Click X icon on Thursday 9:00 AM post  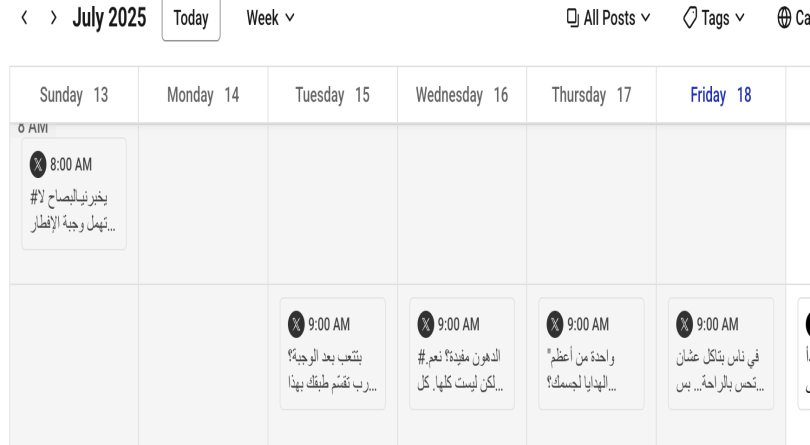click(555, 324)
